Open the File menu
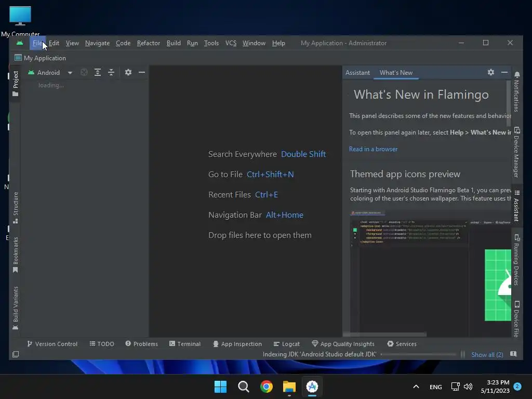 [37, 43]
